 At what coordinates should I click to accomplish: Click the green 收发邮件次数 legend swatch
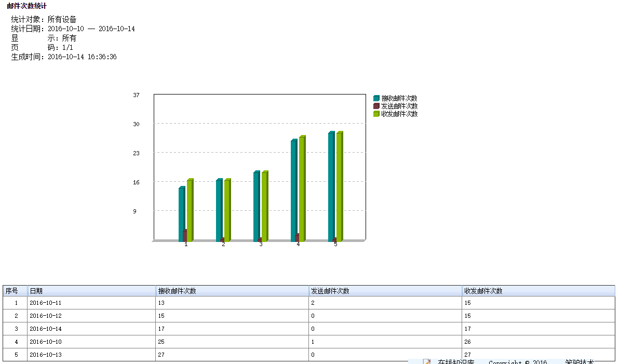[376, 114]
